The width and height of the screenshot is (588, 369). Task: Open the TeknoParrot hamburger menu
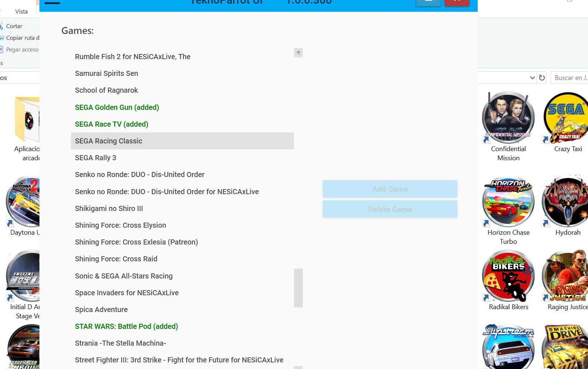click(52, 2)
